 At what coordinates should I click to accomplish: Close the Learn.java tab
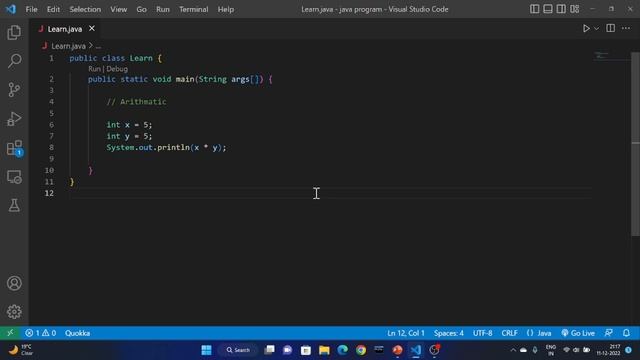point(92,29)
